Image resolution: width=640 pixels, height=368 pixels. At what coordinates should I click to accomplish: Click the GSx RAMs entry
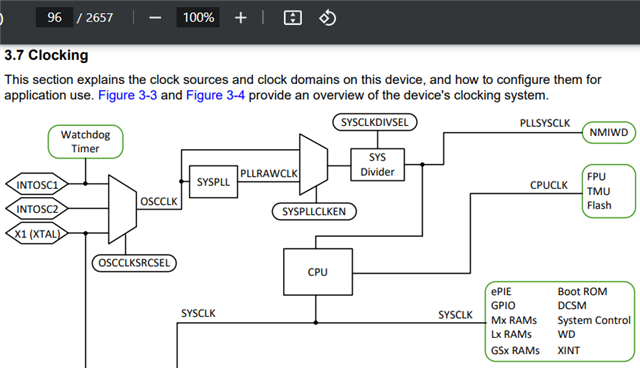pos(516,350)
